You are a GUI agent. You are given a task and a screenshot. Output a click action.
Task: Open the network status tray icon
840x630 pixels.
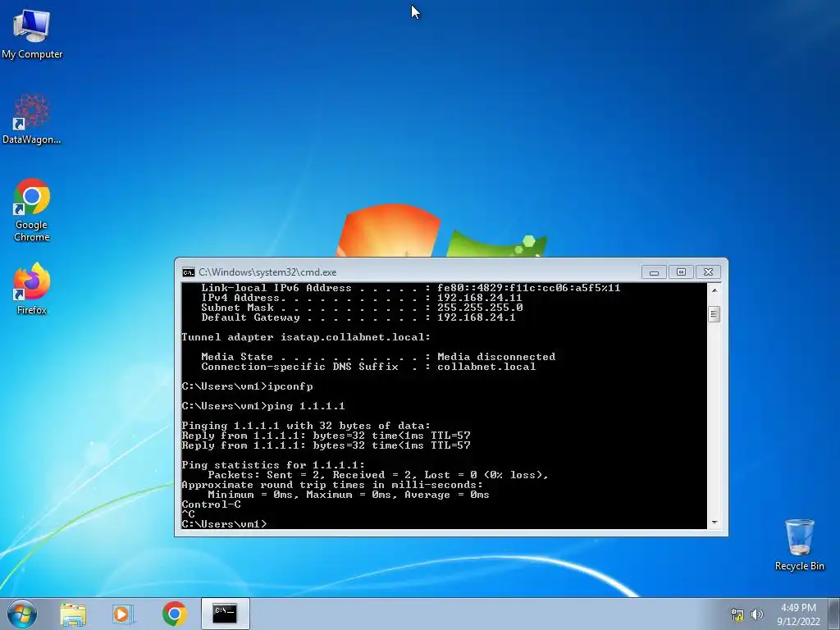tap(737, 614)
